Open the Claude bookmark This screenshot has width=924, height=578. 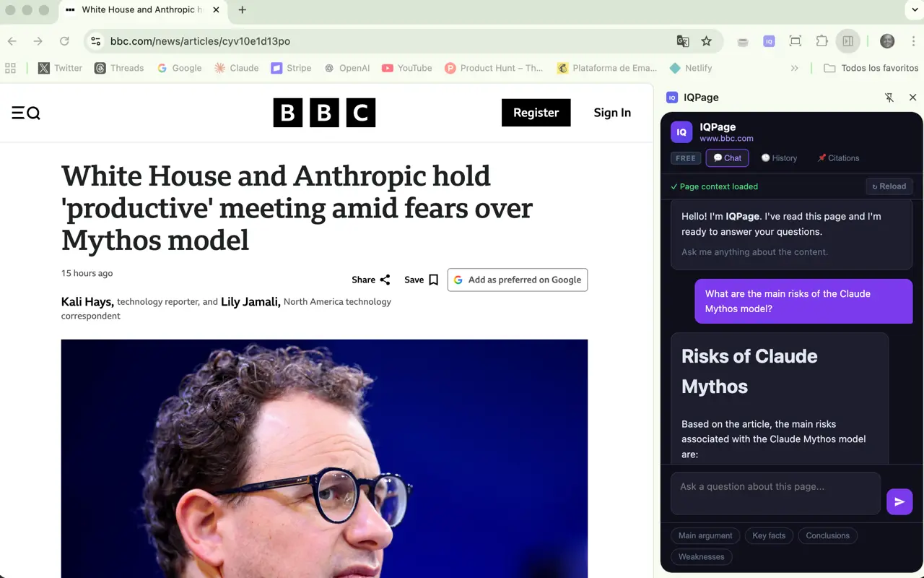coord(237,68)
